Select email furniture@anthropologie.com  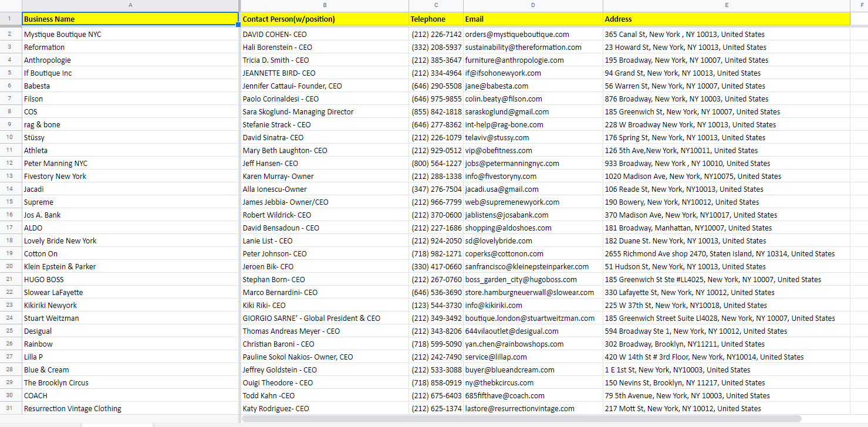click(x=533, y=60)
